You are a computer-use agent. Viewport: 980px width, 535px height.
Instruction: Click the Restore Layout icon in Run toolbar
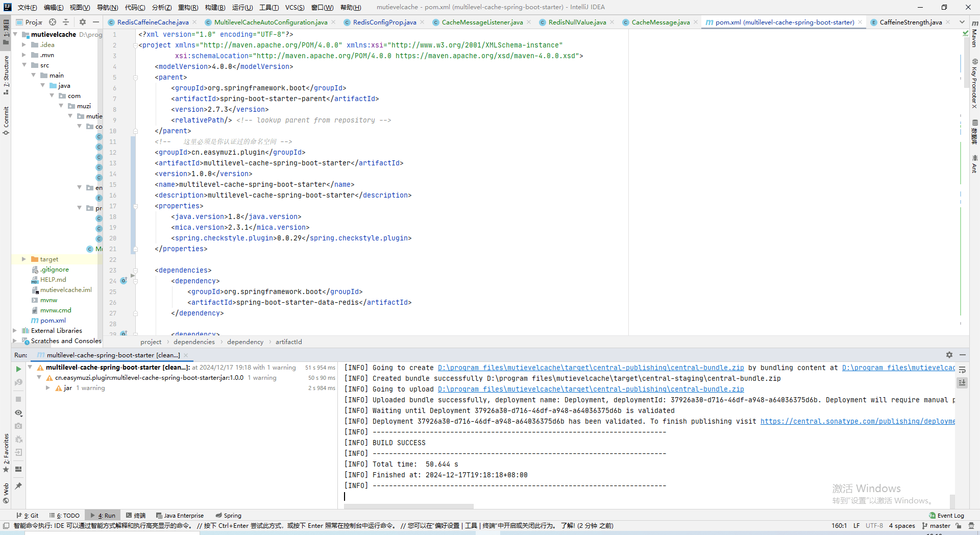click(18, 469)
